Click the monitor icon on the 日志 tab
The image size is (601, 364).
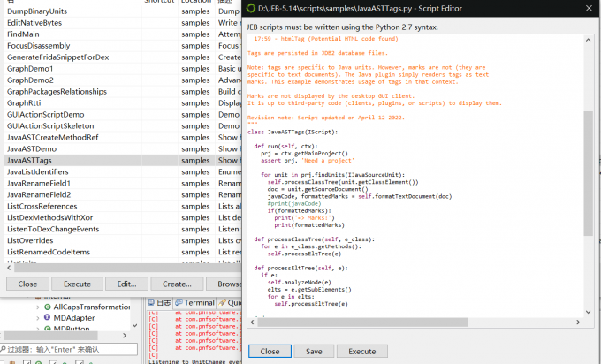[x=151, y=303]
